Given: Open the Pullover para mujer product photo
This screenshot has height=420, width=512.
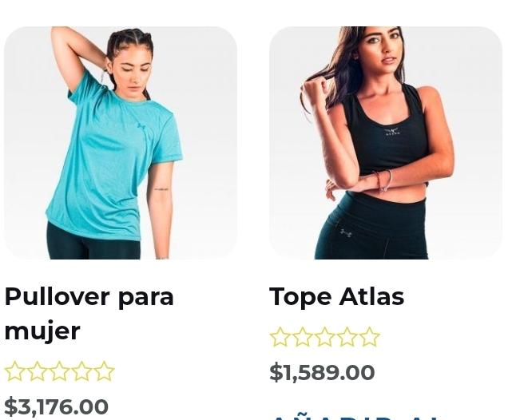Looking at the screenshot, I should pos(120,143).
